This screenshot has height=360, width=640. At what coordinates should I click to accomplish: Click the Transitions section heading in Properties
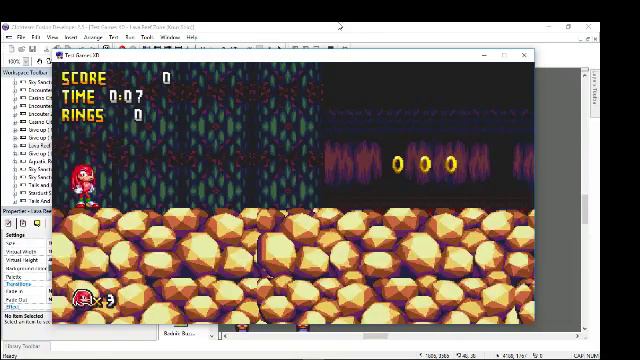(x=18, y=284)
